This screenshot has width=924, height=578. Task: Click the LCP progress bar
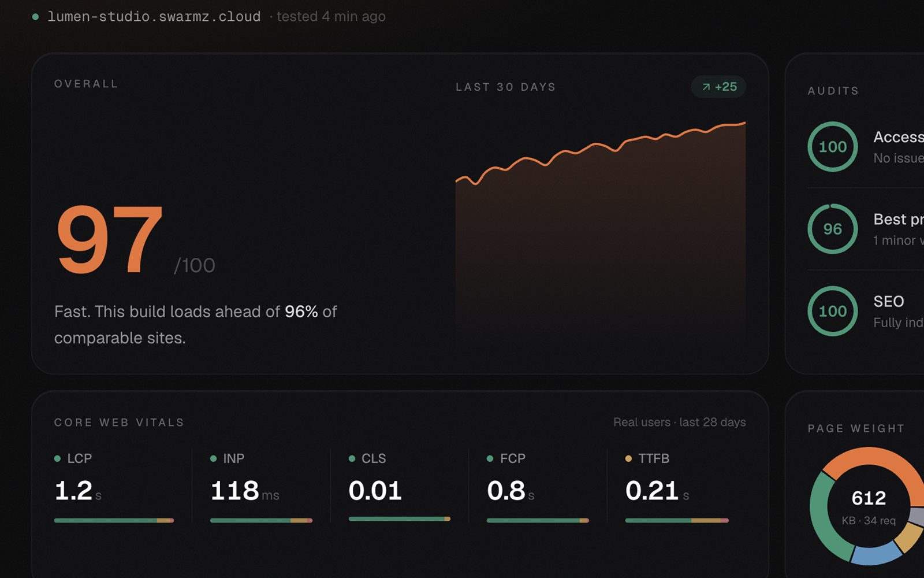click(x=114, y=520)
